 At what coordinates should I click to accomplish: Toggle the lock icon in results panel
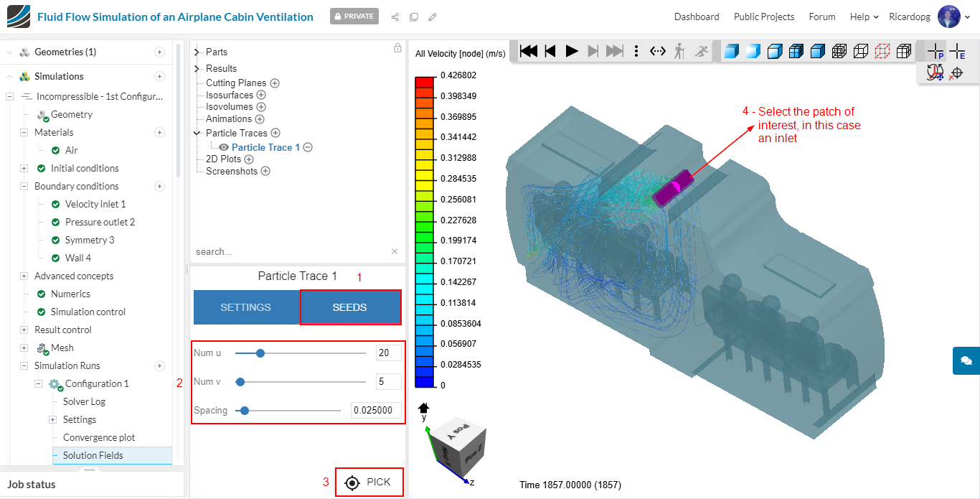(x=397, y=48)
